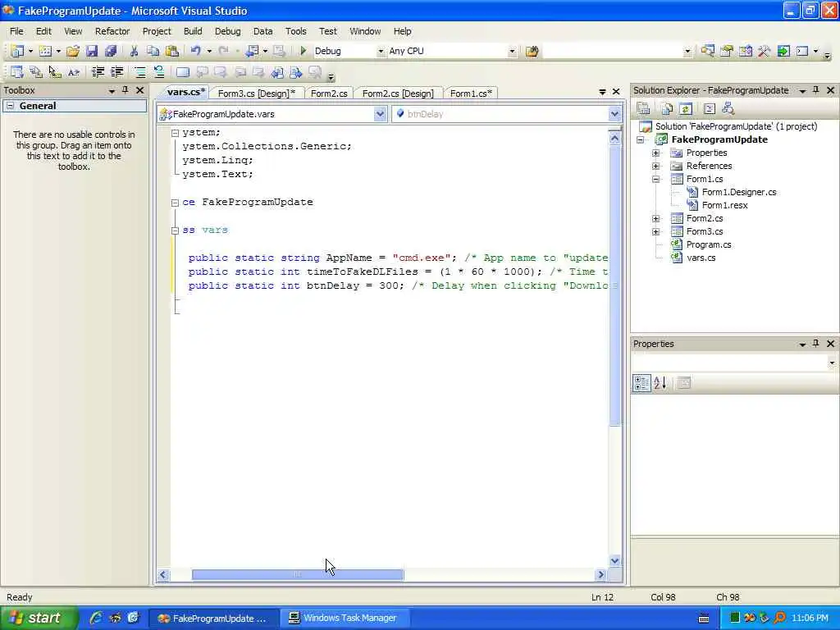Switch to the Form2.cs tab
The image size is (840, 630).
329,94
